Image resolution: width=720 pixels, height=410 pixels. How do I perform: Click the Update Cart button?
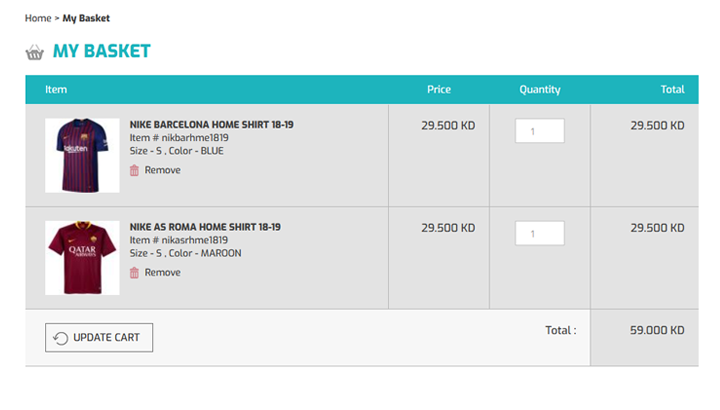coord(99,337)
